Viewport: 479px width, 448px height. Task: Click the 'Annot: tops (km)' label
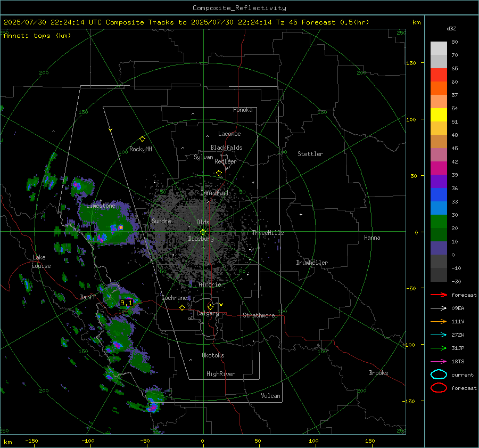click(x=37, y=36)
